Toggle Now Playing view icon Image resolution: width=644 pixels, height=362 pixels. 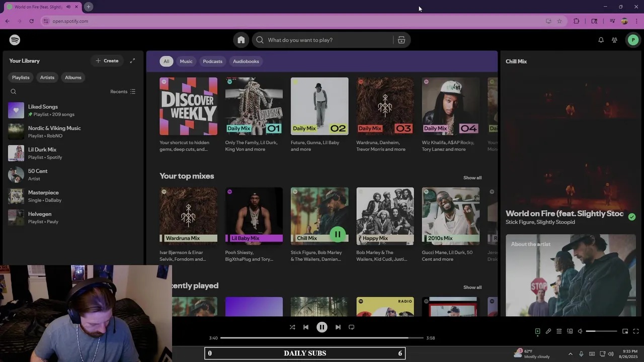point(537,331)
